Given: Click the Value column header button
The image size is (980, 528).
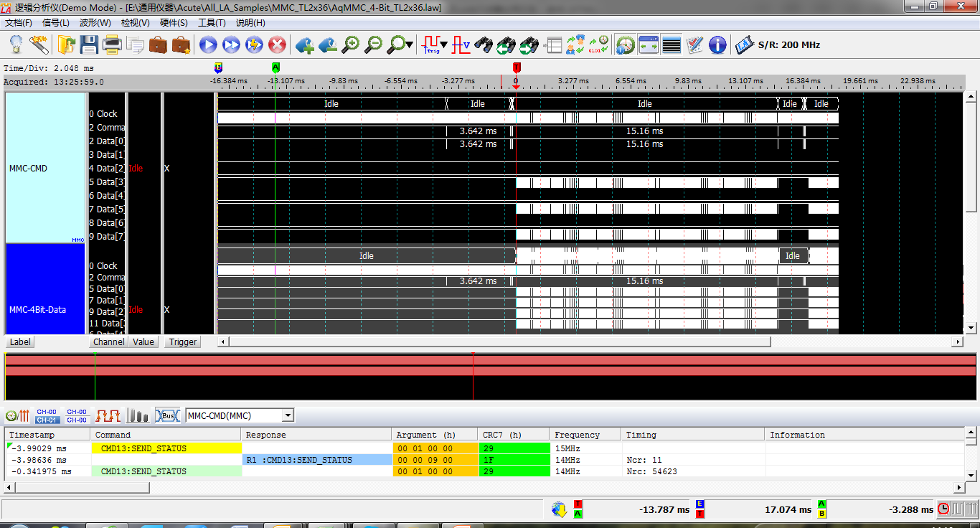Looking at the screenshot, I should [x=143, y=342].
